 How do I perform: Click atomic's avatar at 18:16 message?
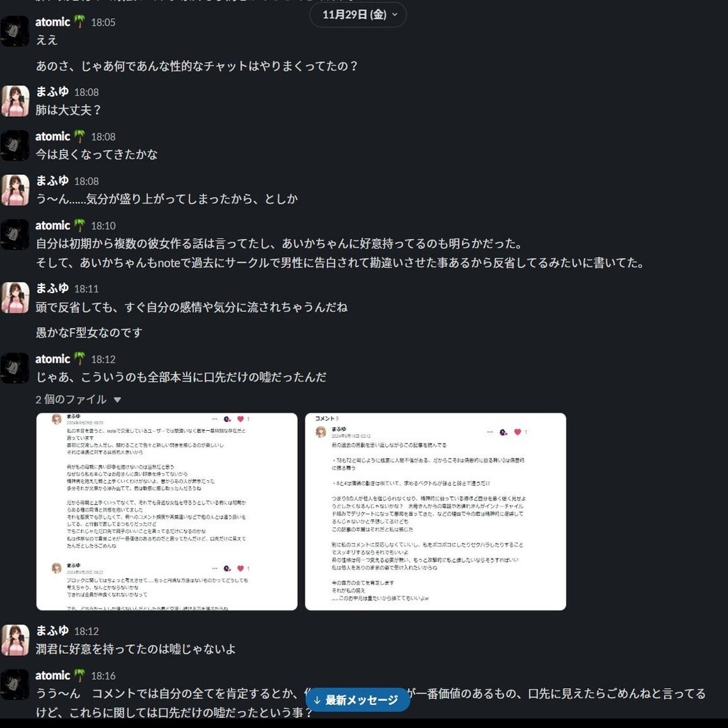click(x=15, y=684)
